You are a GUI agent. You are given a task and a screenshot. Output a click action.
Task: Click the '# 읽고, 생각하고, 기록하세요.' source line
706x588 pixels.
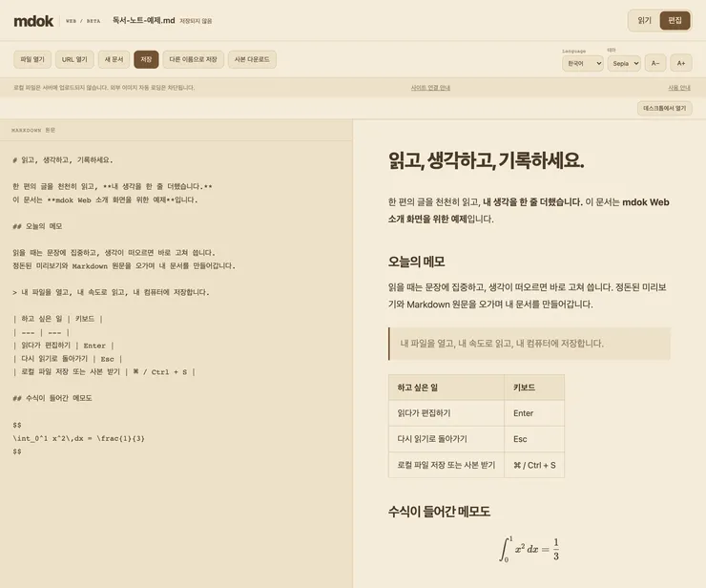(x=63, y=160)
